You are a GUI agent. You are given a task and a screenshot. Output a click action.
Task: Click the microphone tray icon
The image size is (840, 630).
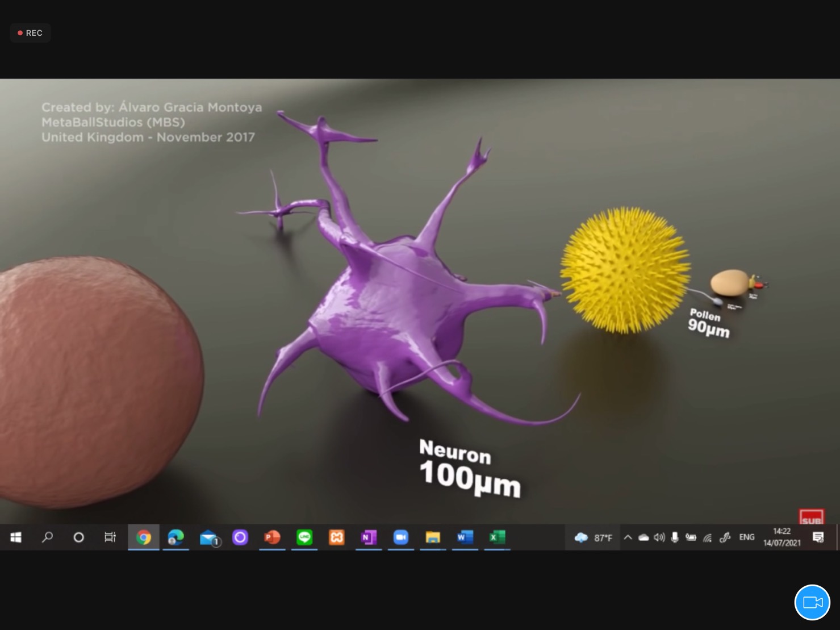pyautogui.click(x=675, y=537)
